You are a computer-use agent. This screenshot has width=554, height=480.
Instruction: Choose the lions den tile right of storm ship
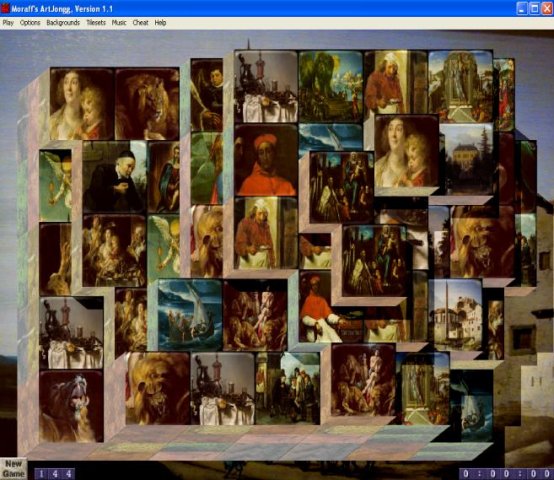255,315
